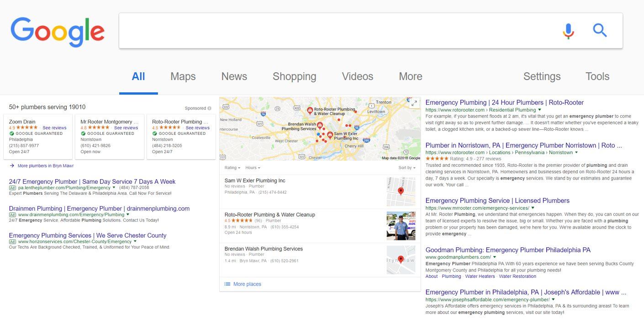Open See reviews for Zoom Drain
This screenshot has width=644, height=335.
point(54,128)
